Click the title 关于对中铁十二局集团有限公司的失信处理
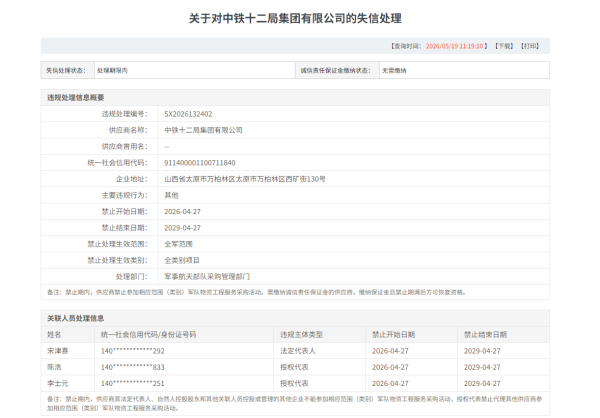This screenshot has height=418, width=600. coord(295,18)
